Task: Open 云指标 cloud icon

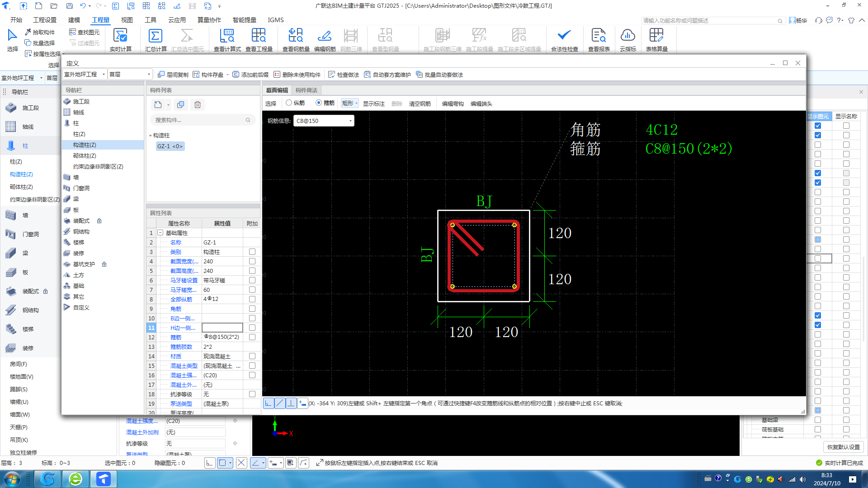Action: click(x=628, y=36)
